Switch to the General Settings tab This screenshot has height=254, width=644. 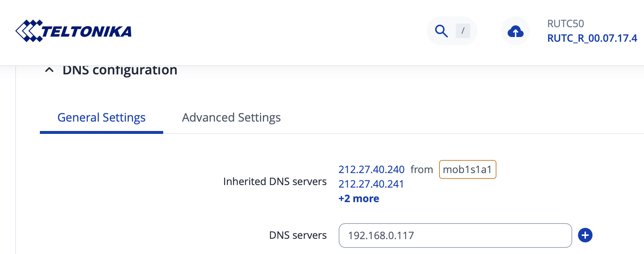[102, 118]
